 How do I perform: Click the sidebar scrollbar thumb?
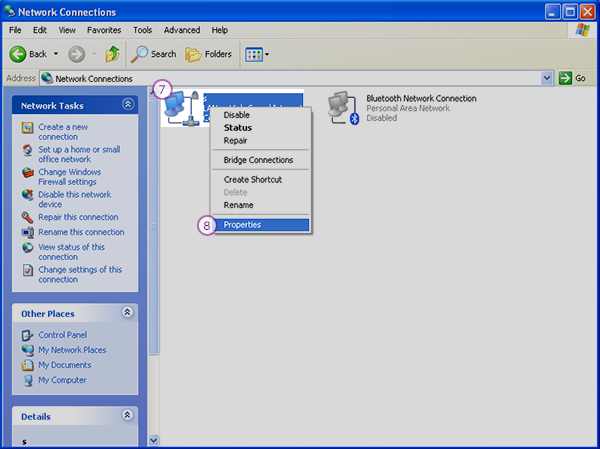coord(153,227)
